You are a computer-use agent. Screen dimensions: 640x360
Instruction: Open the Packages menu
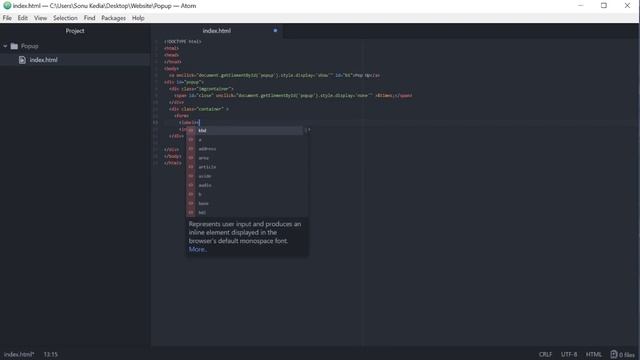coord(113,18)
